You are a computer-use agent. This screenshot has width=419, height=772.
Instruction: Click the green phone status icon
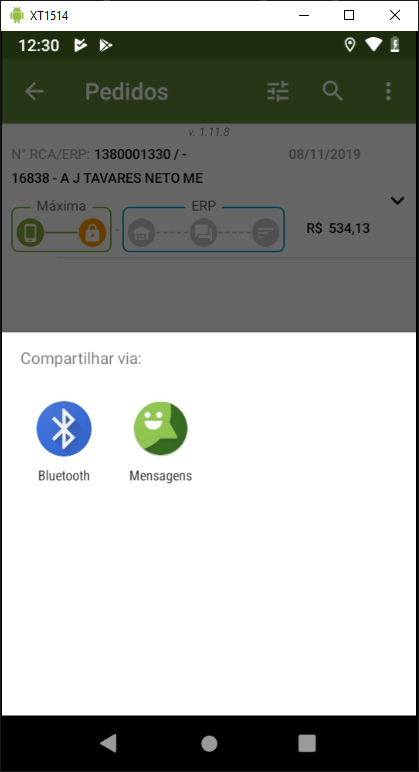[x=30, y=232]
